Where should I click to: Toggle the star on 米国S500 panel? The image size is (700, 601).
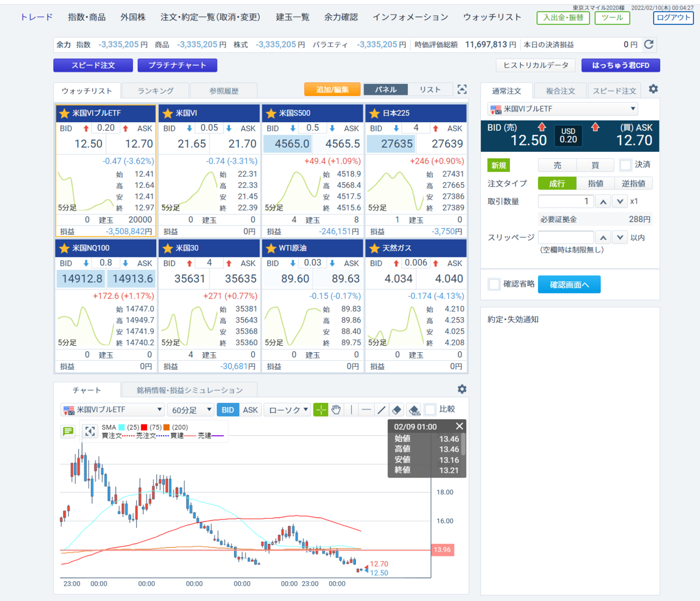click(x=271, y=113)
